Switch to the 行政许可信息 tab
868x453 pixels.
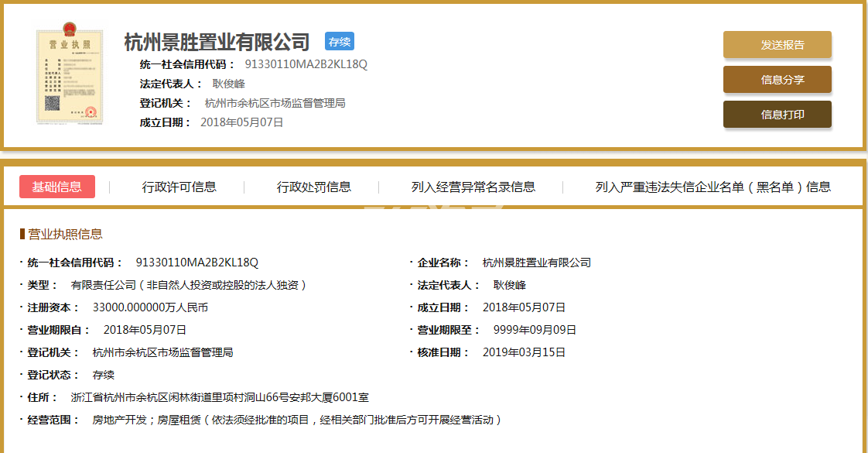[x=179, y=187]
